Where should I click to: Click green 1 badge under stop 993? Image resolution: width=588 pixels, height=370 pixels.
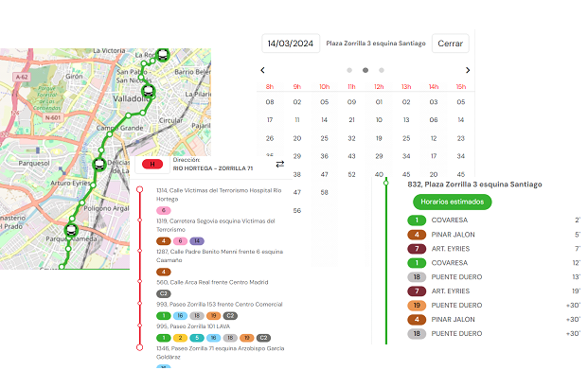(x=164, y=316)
